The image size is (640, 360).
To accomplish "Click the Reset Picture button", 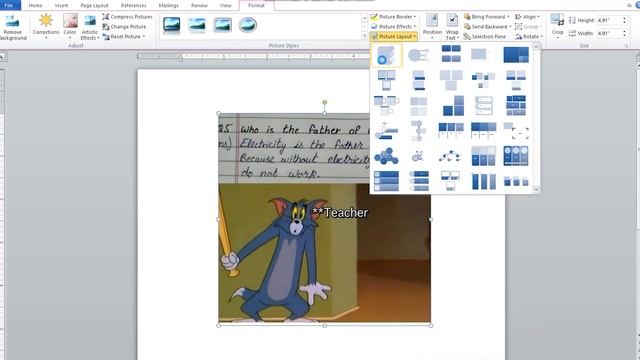I will pyautogui.click(x=123, y=36).
